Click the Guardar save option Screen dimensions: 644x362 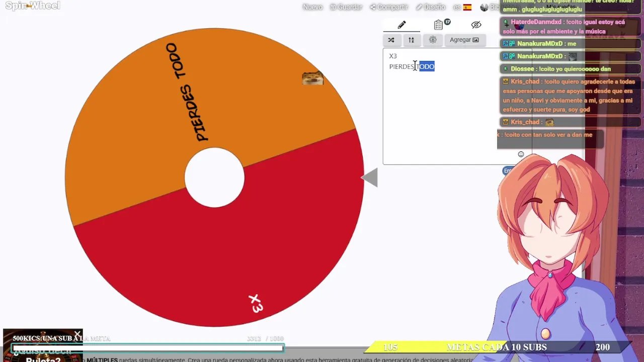click(x=346, y=7)
